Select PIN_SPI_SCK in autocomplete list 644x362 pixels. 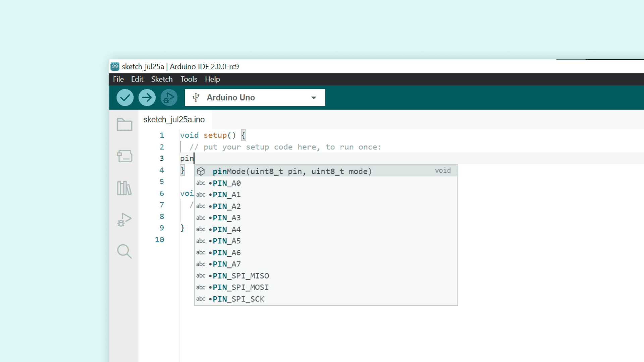tap(238, 299)
